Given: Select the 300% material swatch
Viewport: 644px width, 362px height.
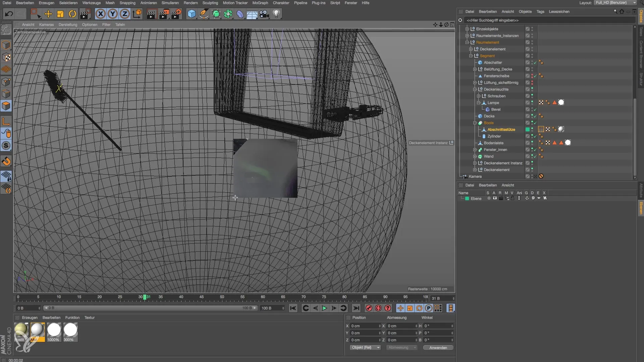Looking at the screenshot, I should pos(70,332).
